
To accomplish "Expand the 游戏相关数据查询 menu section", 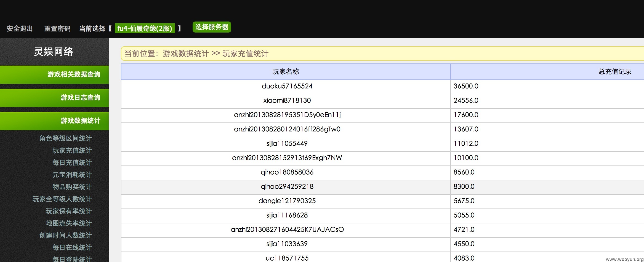I will [54, 74].
